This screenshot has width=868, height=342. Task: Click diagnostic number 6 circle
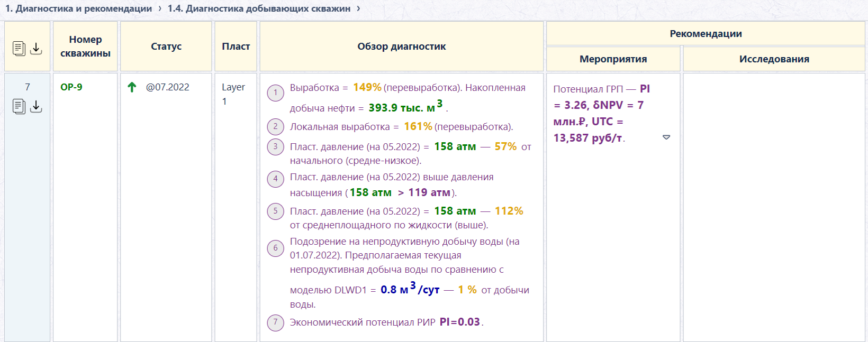point(275,248)
